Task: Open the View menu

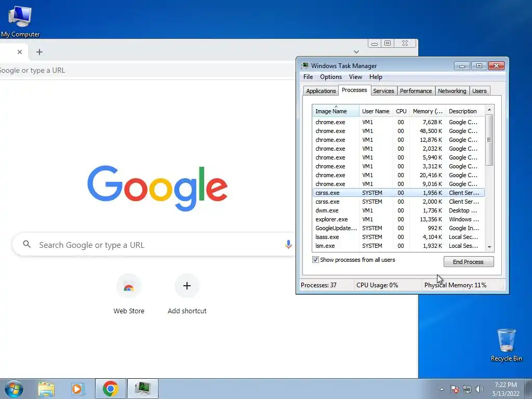Action: pos(355,77)
